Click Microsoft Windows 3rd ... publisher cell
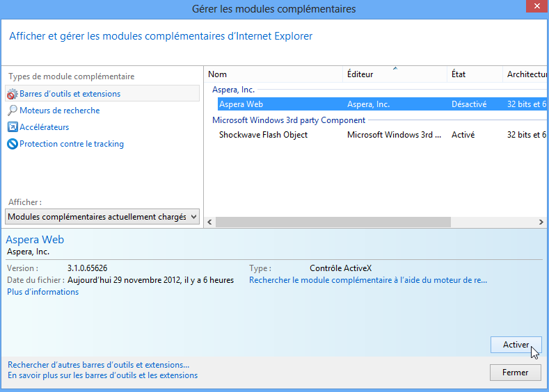 coord(394,135)
